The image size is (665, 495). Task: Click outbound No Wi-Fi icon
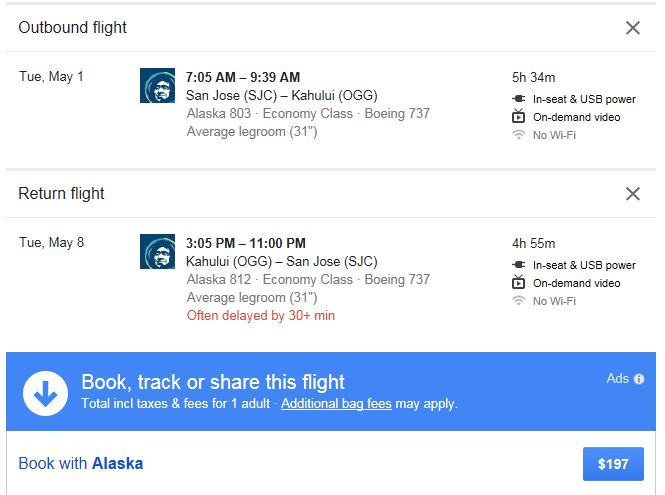(519, 135)
